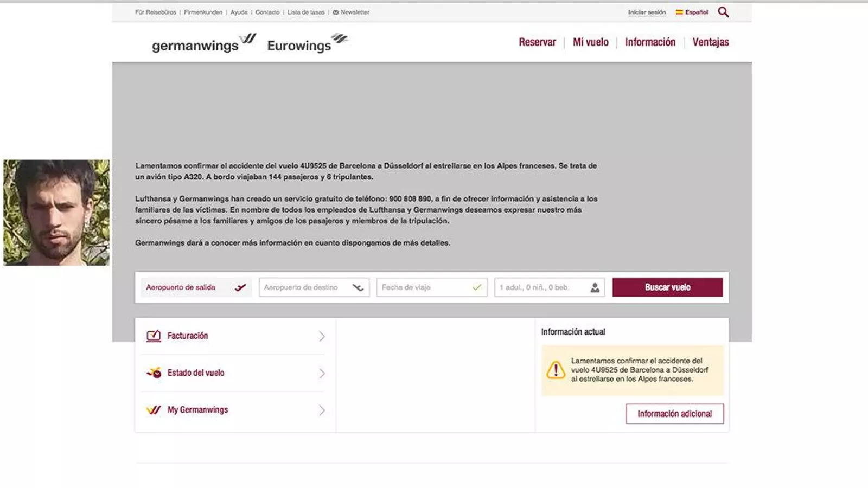Click the passenger person icon

(x=595, y=287)
